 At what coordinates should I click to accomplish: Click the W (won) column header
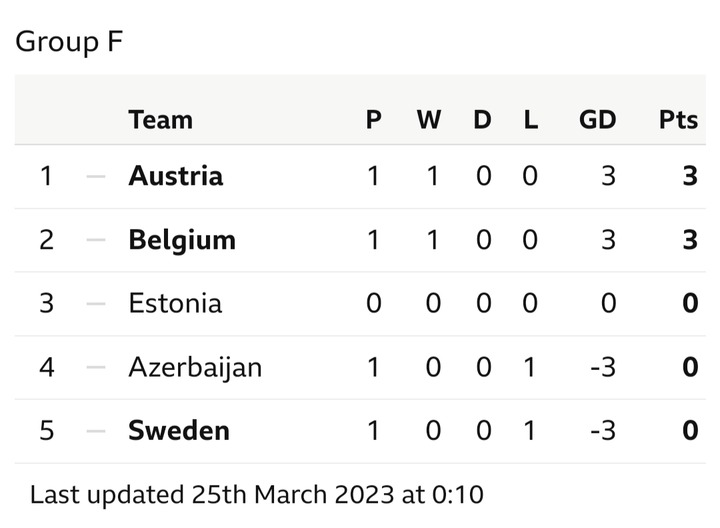[x=429, y=120]
